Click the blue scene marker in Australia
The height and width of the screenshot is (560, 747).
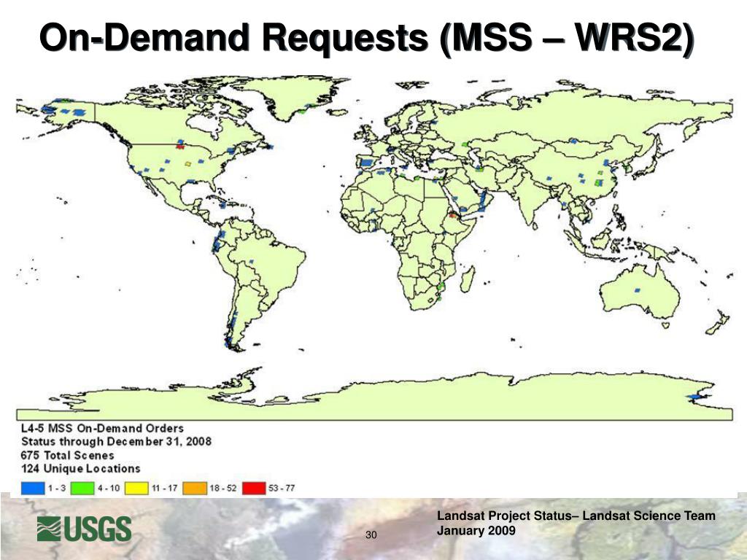[x=638, y=289]
